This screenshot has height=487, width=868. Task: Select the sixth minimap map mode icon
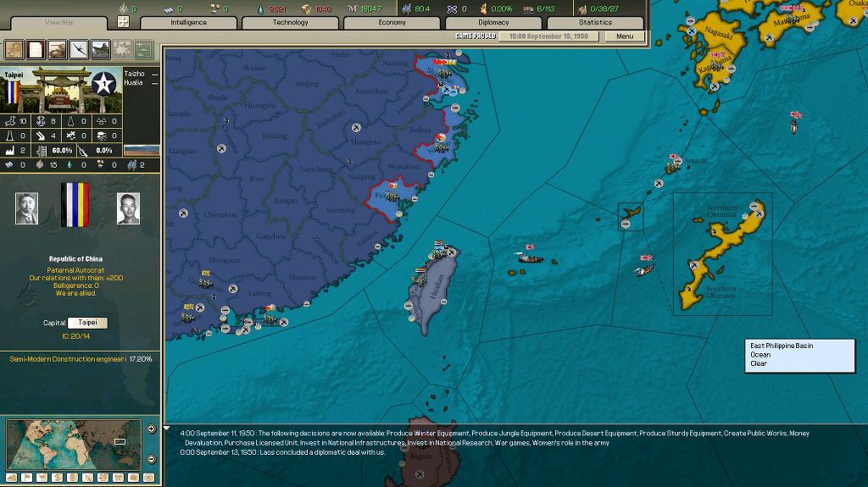[87, 477]
